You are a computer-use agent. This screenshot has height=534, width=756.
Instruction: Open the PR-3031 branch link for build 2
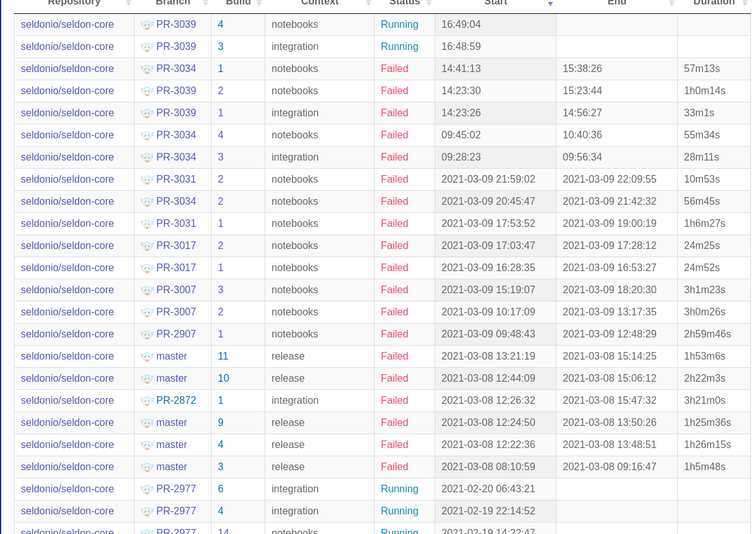tap(176, 179)
